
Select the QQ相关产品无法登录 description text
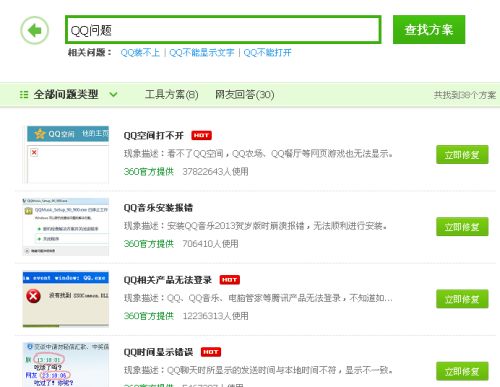[x=258, y=298]
